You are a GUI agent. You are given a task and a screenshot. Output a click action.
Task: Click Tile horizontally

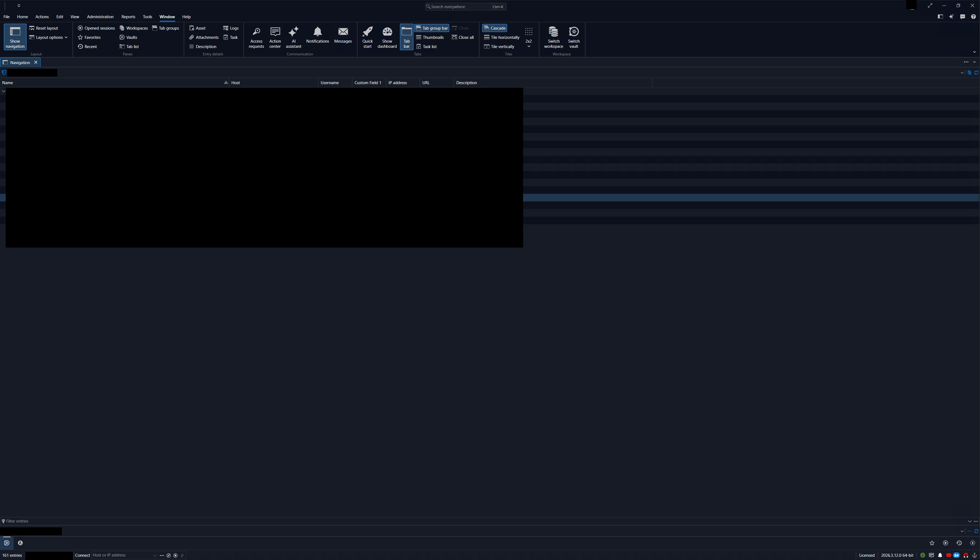pos(501,37)
